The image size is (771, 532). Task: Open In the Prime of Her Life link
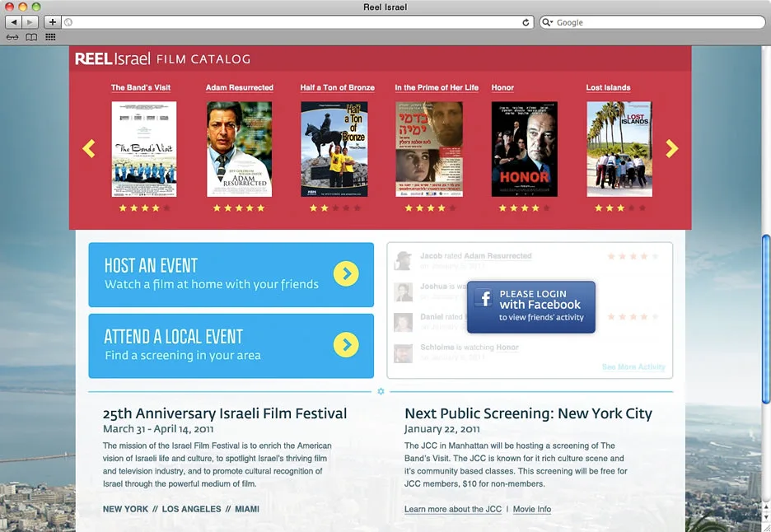437,87
